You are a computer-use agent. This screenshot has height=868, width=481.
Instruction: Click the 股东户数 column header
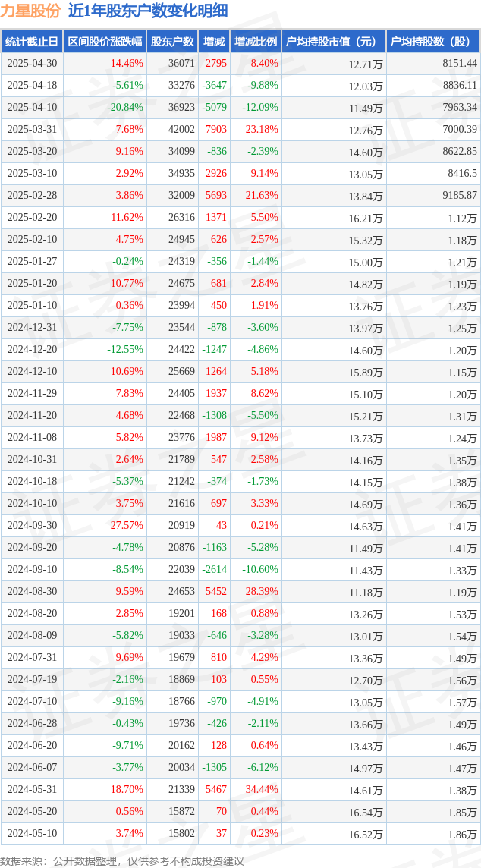(x=172, y=42)
